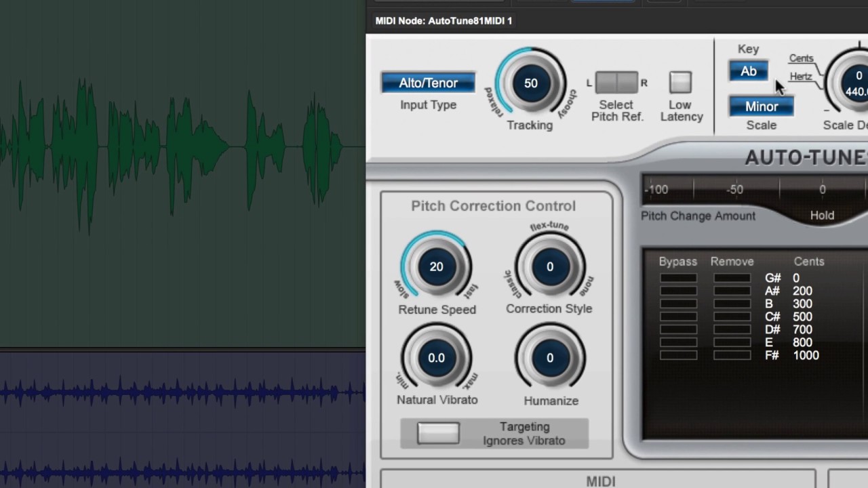This screenshot has height=488, width=868.
Task: Open the Alto/Tenor Input Type selector
Action: pyautogui.click(x=428, y=83)
